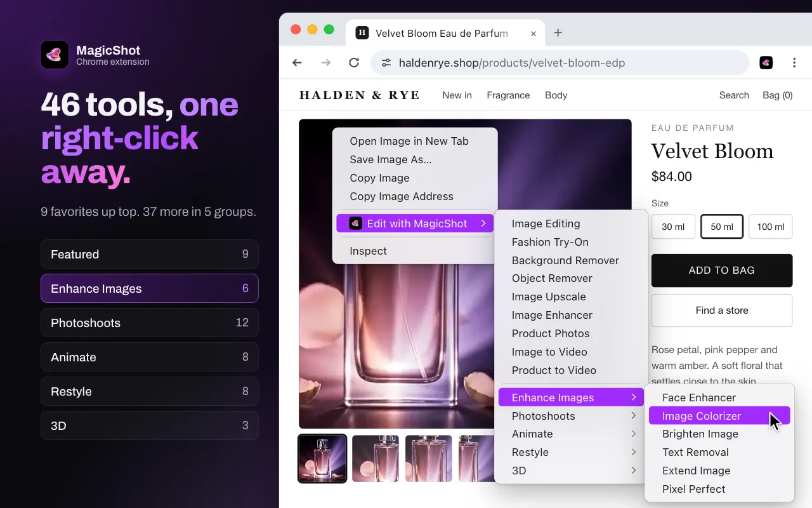Select the first product thumbnail
The height and width of the screenshot is (508, 812).
pos(322,458)
